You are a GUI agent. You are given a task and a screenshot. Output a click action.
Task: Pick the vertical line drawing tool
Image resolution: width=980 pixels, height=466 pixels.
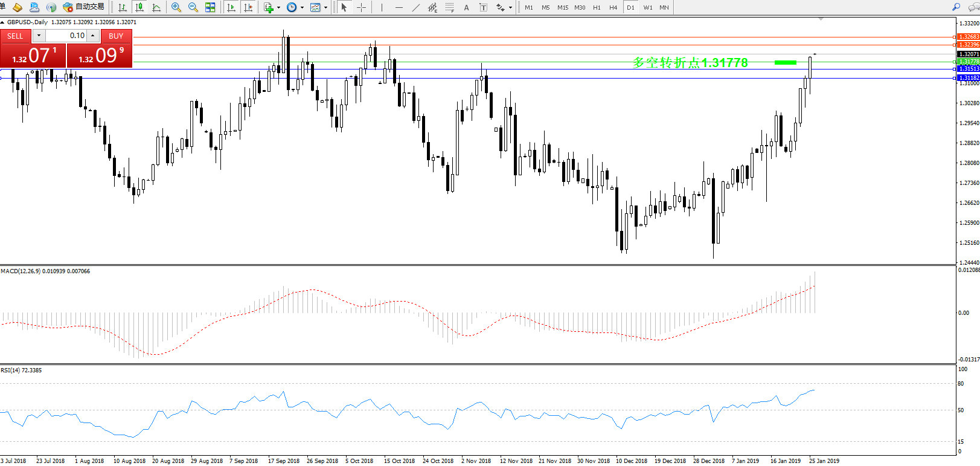[x=382, y=7]
